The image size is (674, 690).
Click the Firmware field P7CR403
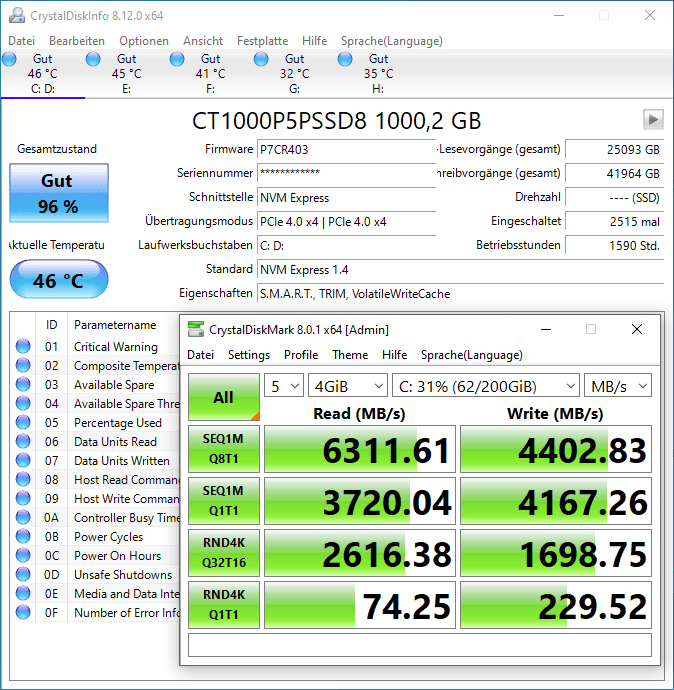pos(346,150)
